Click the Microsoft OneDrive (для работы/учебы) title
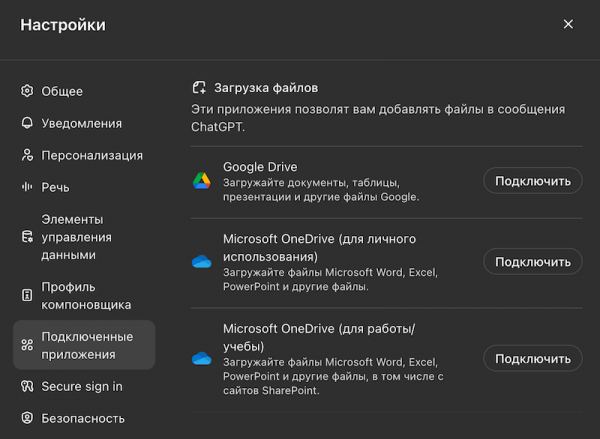 click(319, 338)
